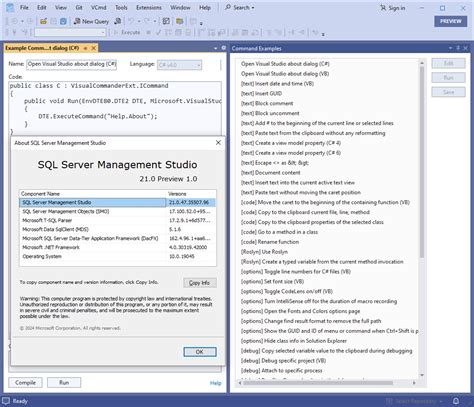Click the Save All toolbar icon
The image size is (474, 407).
[63, 21]
